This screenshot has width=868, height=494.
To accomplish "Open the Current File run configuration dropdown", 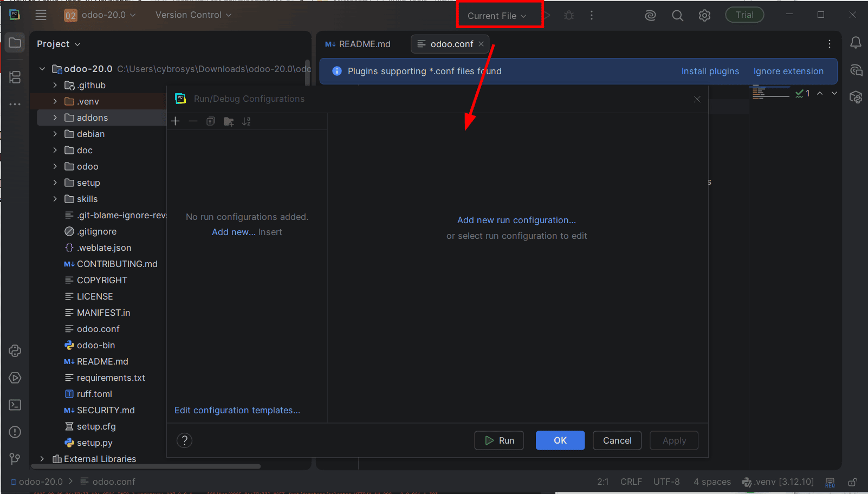I will 497,16.
